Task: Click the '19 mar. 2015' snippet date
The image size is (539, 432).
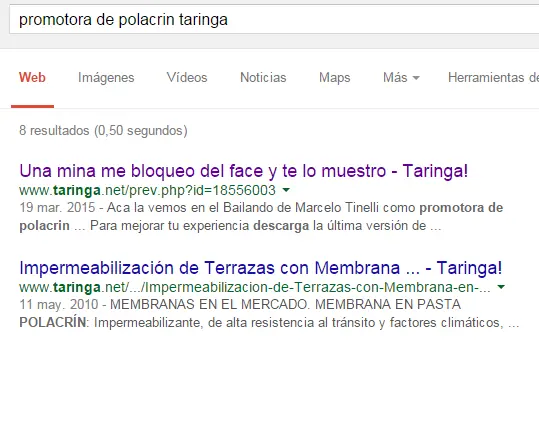Action: tap(57, 208)
